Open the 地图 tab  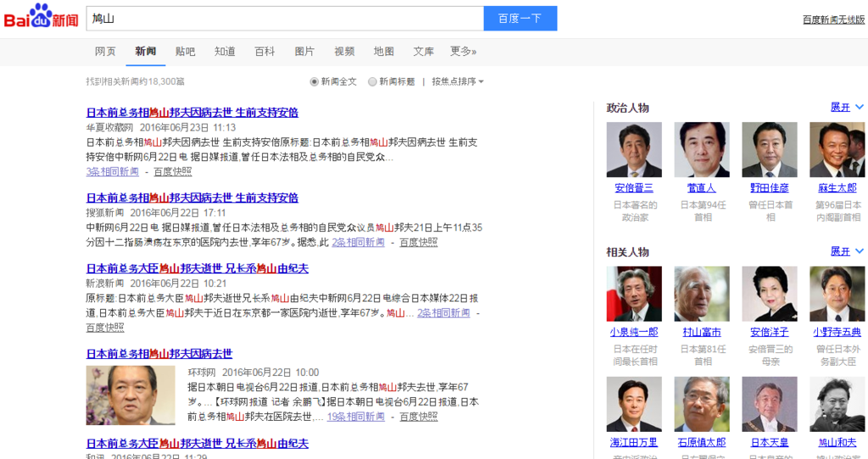(384, 52)
